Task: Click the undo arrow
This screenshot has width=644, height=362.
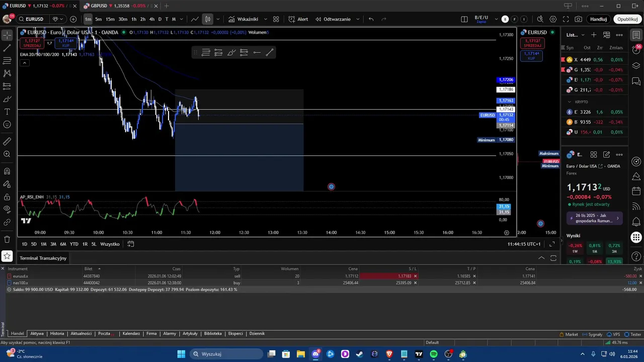Action: 371,19
